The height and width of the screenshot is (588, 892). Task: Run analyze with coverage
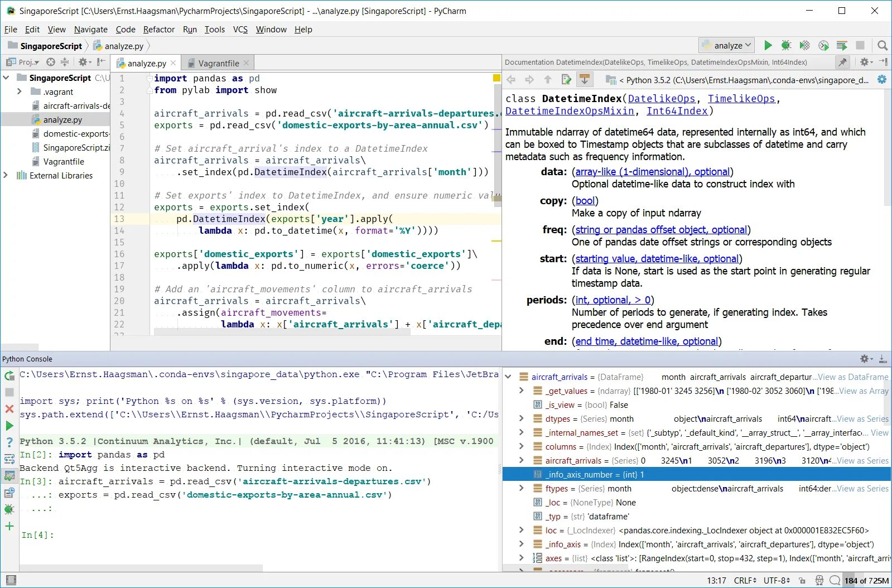pyautogui.click(x=804, y=45)
